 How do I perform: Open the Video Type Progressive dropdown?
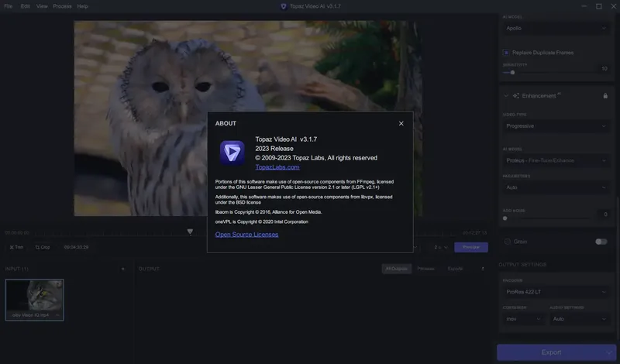click(x=556, y=126)
